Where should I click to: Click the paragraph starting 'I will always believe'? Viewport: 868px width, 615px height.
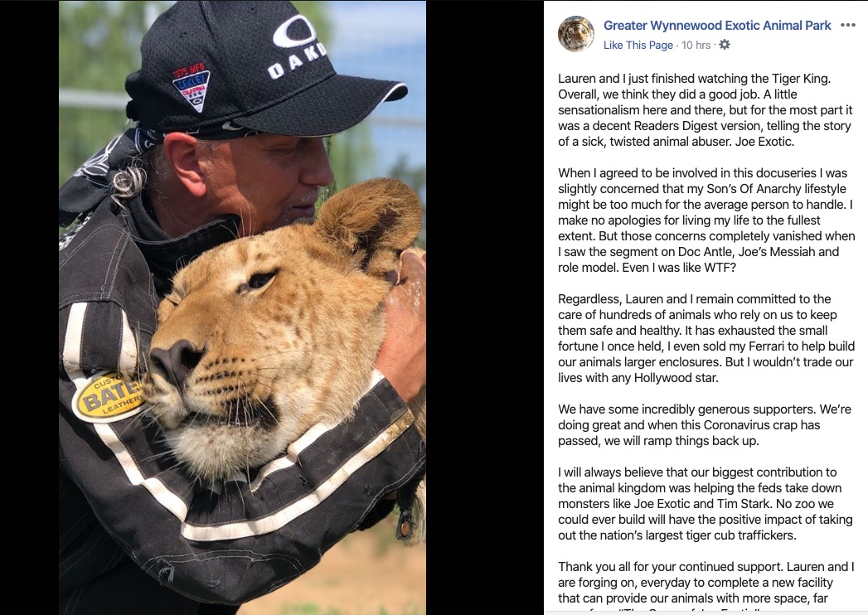[706, 504]
